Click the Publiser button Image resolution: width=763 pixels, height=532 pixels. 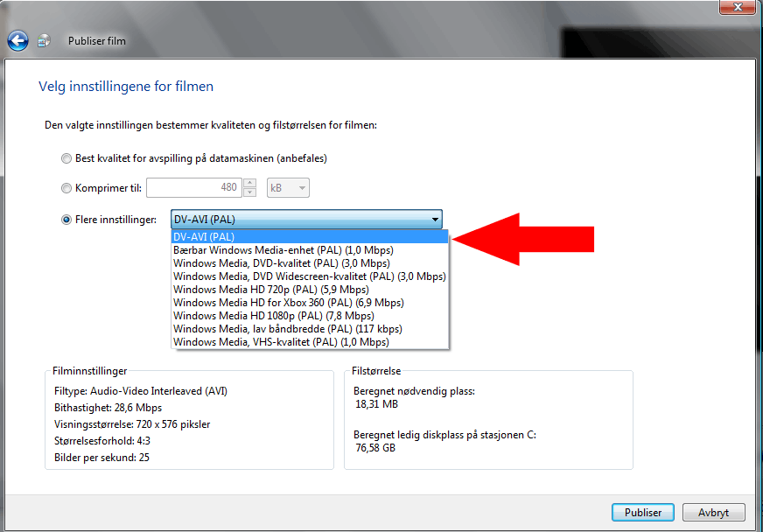click(x=643, y=513)
